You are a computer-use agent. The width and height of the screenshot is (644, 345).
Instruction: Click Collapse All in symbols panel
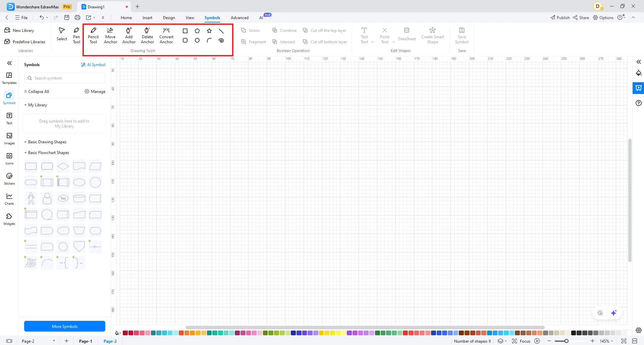click(37, 92)
